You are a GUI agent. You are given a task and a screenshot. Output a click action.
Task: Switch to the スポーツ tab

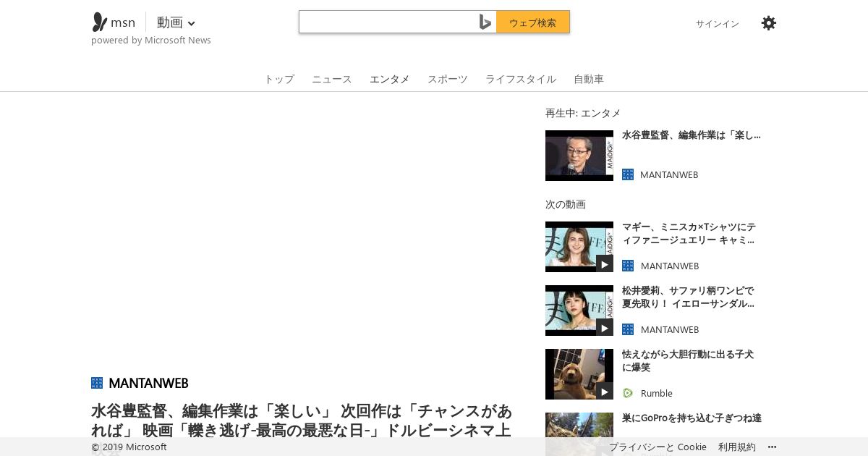pos(448,79)
